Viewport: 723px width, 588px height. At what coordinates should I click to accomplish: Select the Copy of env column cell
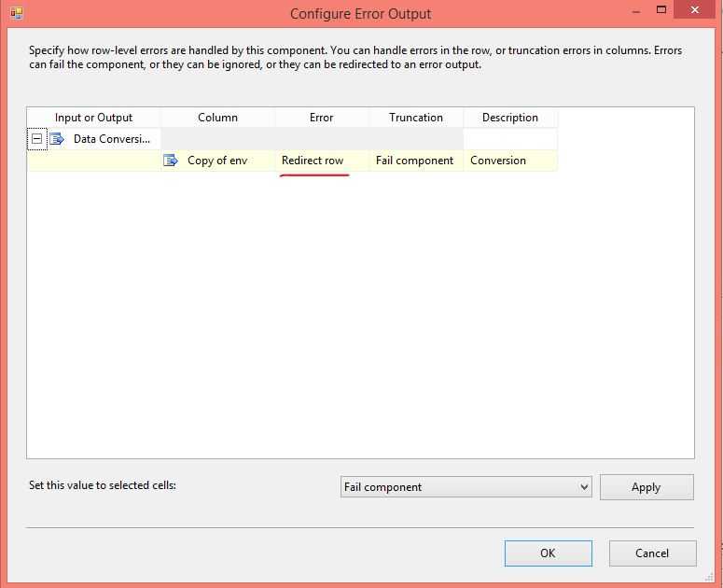pos(217,161)
